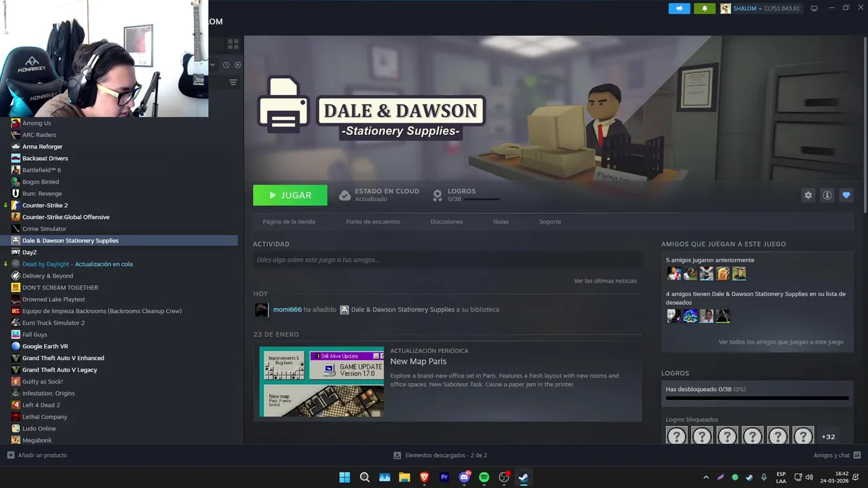Open Ver las últimas noticias link

tap(606, 281)
